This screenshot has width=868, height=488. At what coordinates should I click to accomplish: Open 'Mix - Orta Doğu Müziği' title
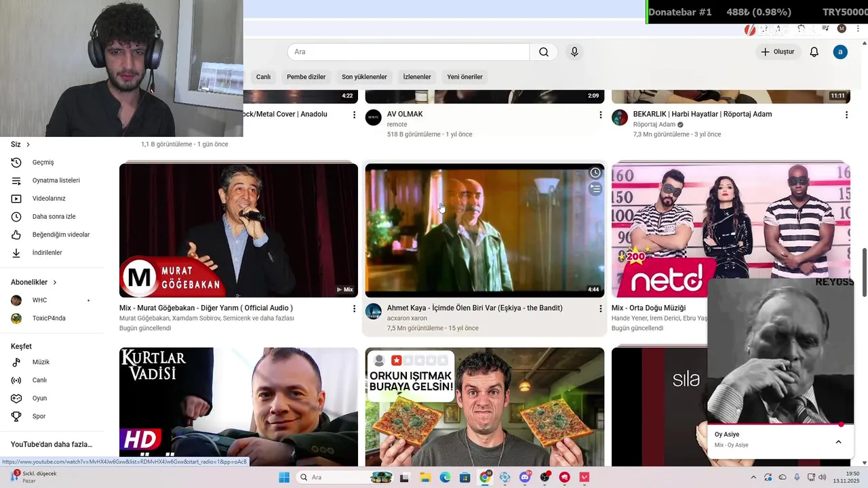coord(648,308)
